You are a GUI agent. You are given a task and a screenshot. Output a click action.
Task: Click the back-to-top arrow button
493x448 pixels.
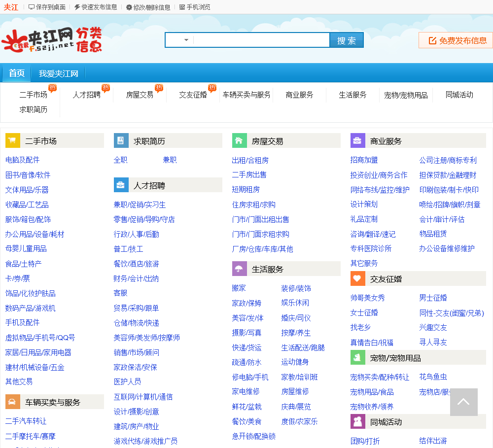click(463, 402)
